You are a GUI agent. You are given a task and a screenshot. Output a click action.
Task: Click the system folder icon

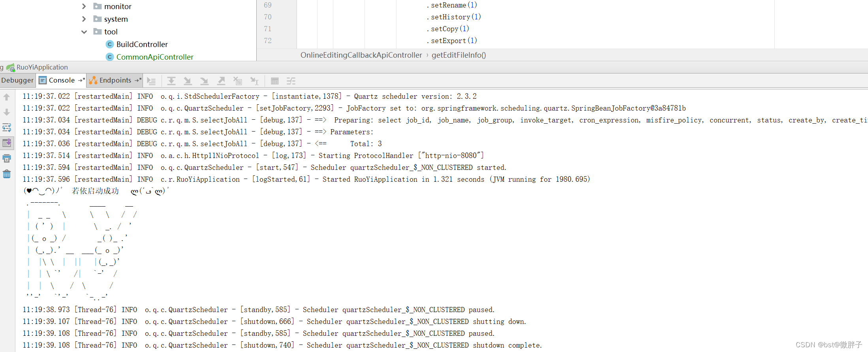pos(98,19)
